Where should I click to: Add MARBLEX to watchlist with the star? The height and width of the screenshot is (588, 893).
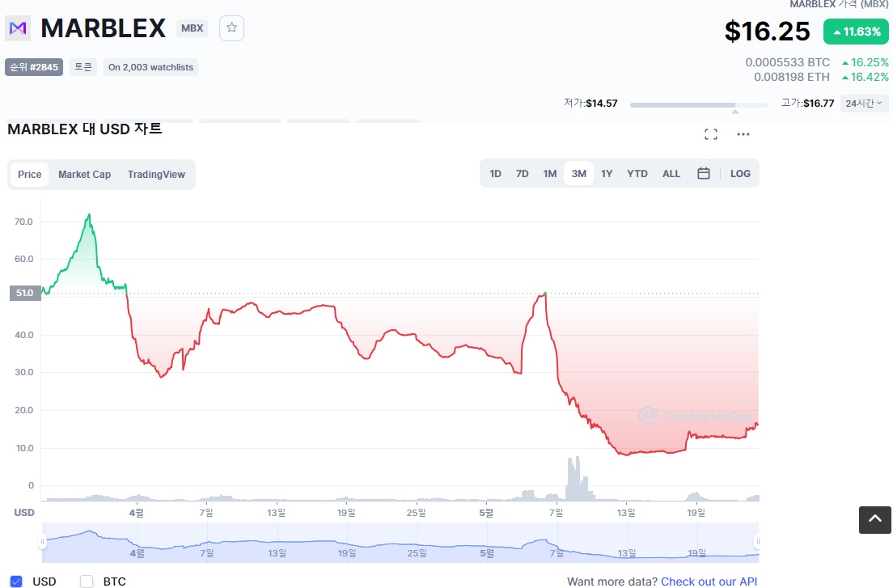coord(232,27)
